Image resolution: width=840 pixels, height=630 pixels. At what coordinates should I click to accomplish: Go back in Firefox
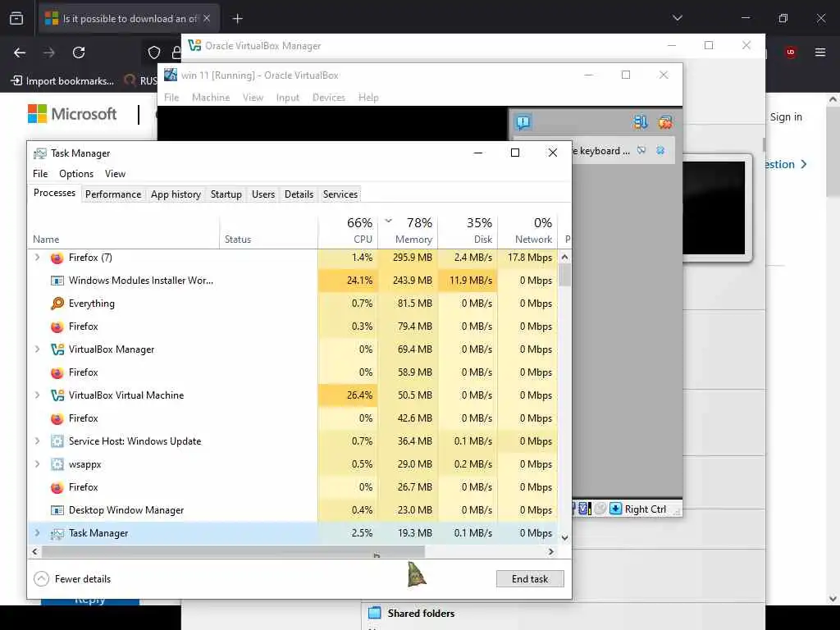[x=20, y=52]
